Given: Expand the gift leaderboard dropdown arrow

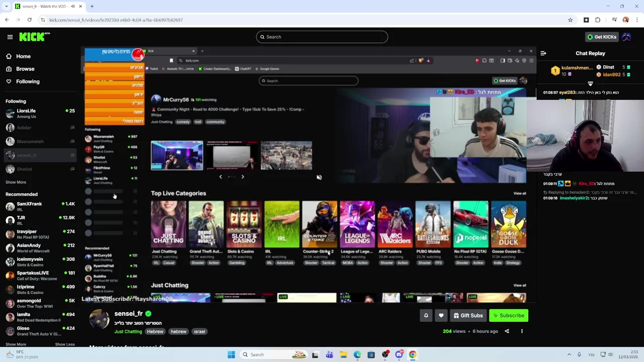Looking at the screenshot, I should pyautogui.click(x=590, y=84).
